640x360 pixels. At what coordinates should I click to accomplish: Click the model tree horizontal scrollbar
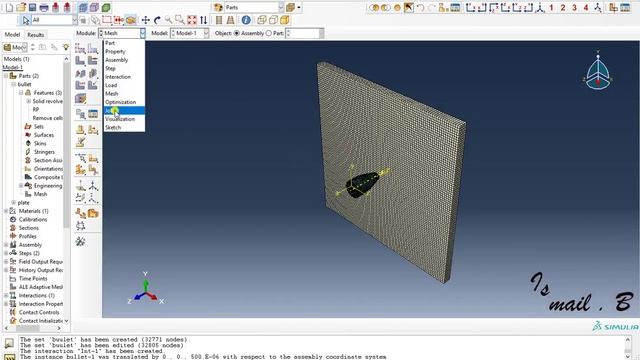[x=28, y=328]
